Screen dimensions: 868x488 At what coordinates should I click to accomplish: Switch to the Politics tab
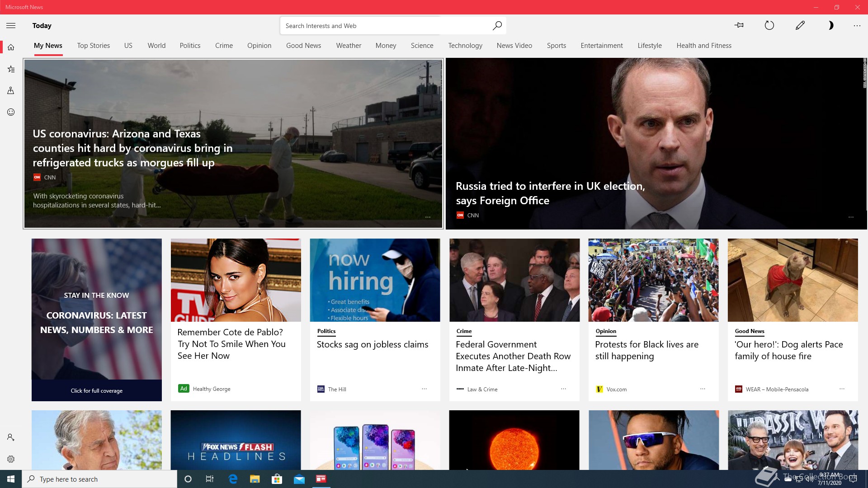click(190, 46)
